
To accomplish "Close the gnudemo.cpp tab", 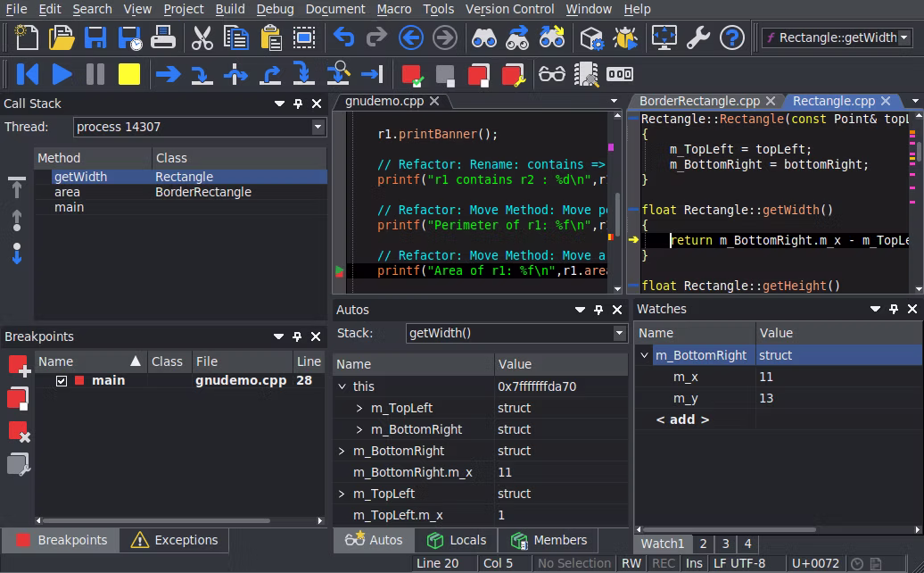I will pyautogui.click(x=434, y=102).
